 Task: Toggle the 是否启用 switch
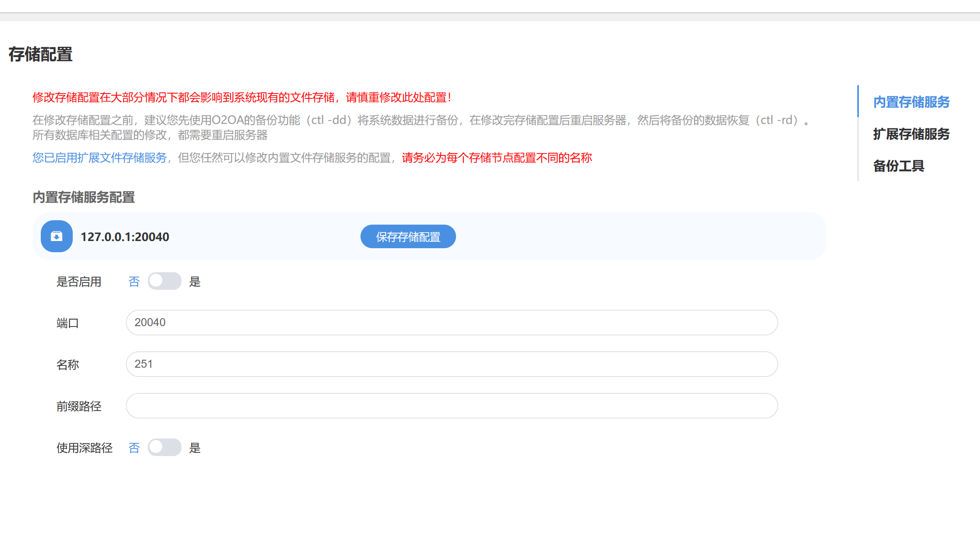coord(164,281)
